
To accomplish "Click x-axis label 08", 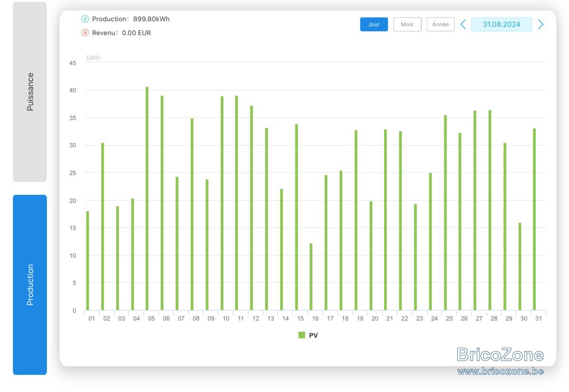I will pos(196,319).
